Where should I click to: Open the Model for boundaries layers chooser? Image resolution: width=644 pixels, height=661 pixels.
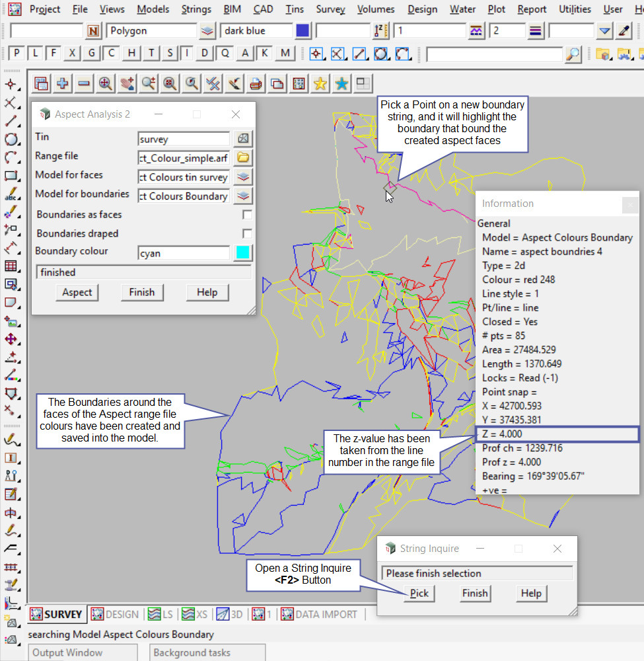tap(244, 196)
